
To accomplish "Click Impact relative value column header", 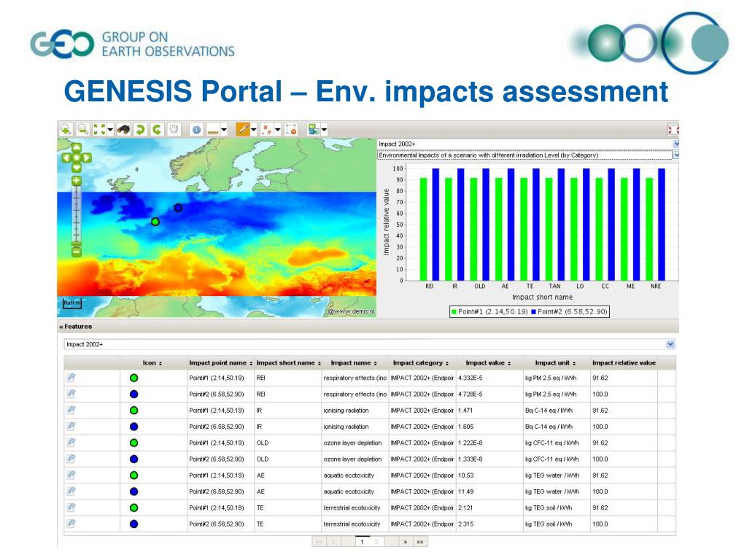I will tap(624, 363).
